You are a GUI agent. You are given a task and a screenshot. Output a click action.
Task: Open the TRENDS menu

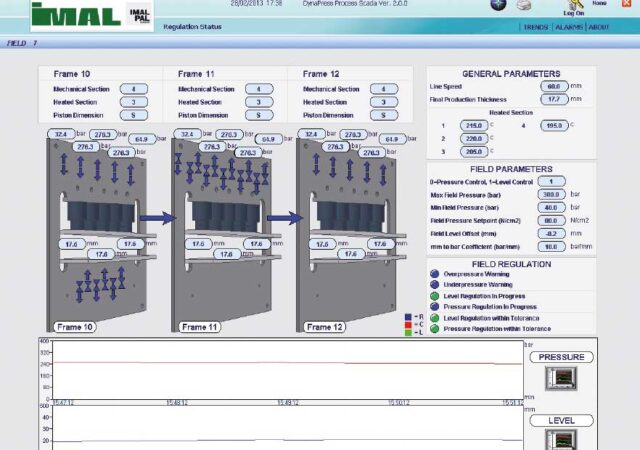pos(535,27)
